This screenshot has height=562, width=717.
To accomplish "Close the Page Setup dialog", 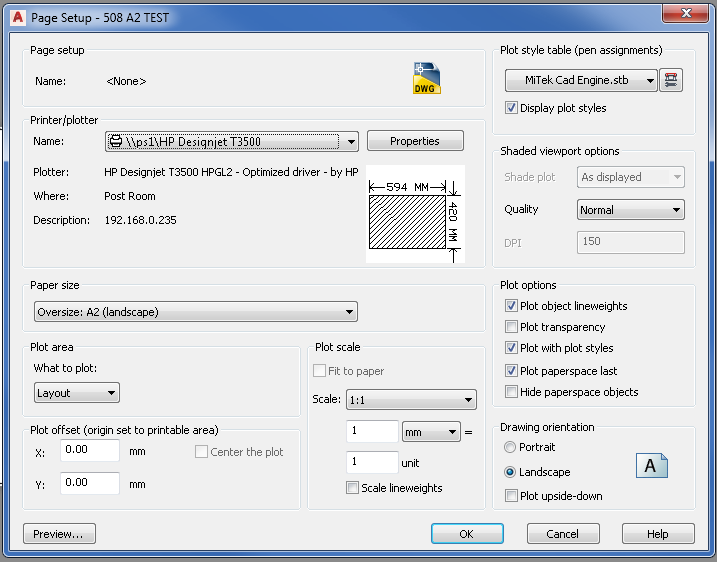I will [685, 13].
